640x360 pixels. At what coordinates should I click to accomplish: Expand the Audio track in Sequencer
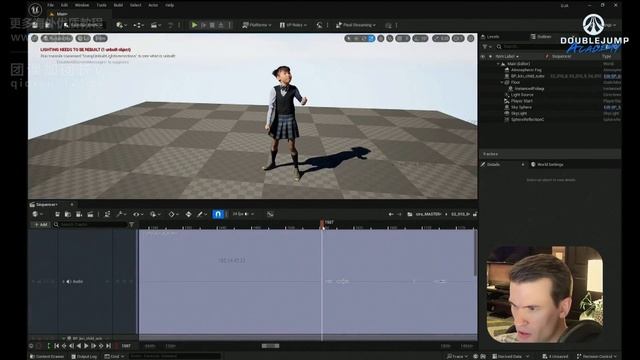click(63, 282)
